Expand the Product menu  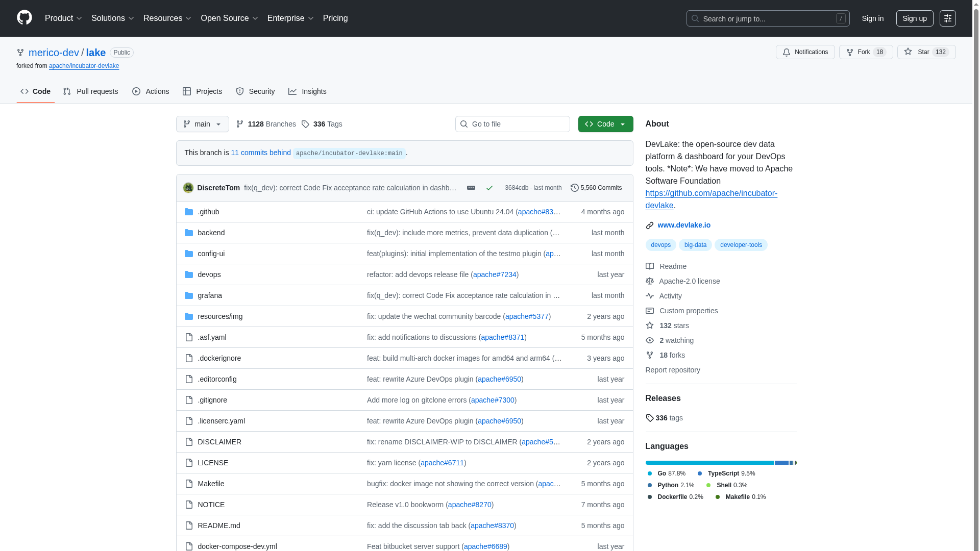click(63, 18)
